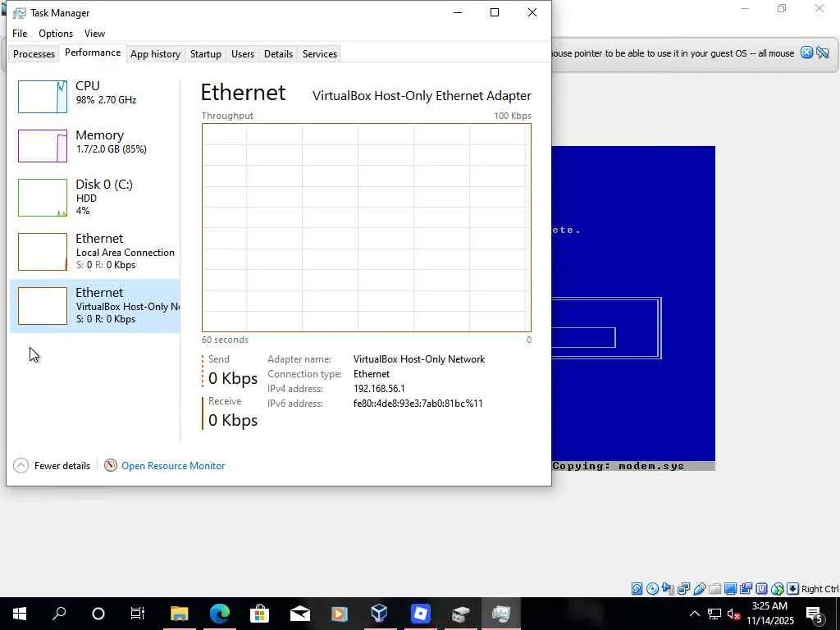Launch Microsoft Edge from the taskbar
Screen dimensions: 840x630
pos(220,614)
